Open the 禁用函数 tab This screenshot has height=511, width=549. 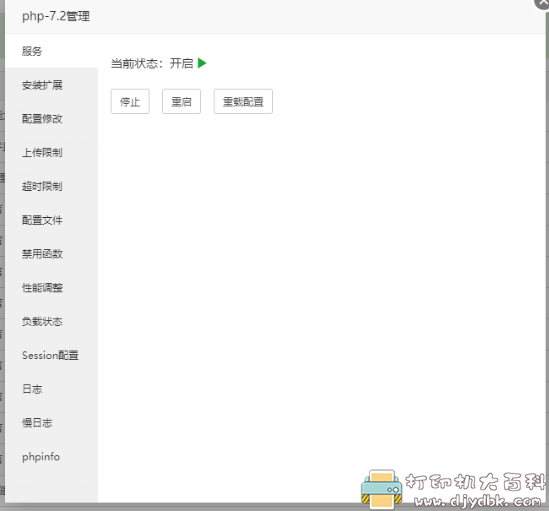(51, 254)
